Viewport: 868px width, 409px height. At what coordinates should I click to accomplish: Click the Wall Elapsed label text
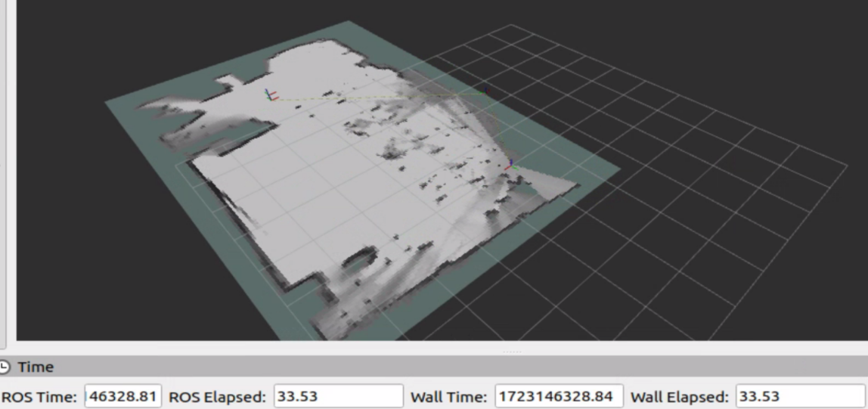pos(680,395)
